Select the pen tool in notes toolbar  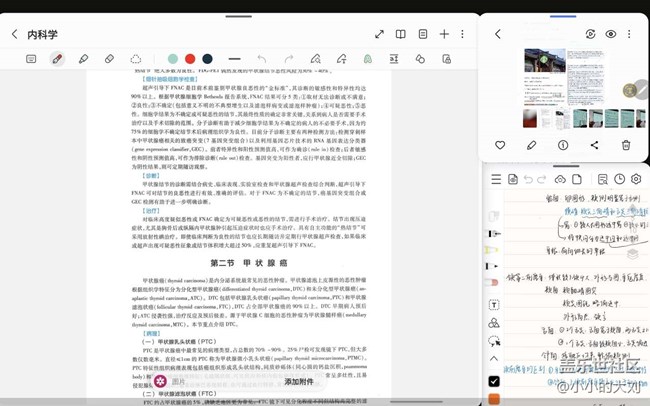tap(57, 59)
